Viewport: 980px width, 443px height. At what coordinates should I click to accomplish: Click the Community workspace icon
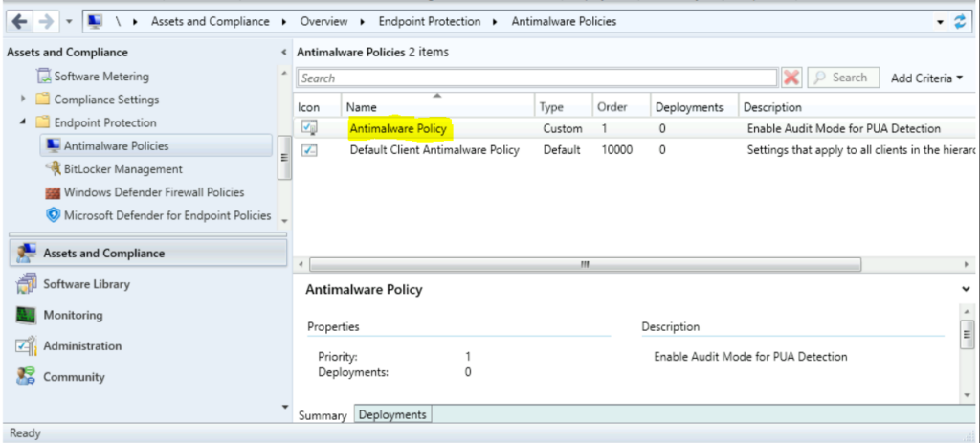pos(26,376)
